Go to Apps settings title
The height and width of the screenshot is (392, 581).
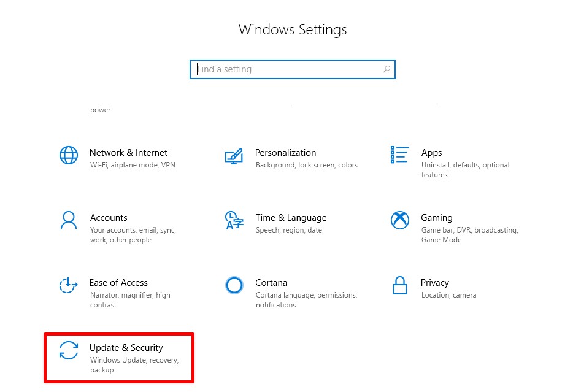coord(431,153)
